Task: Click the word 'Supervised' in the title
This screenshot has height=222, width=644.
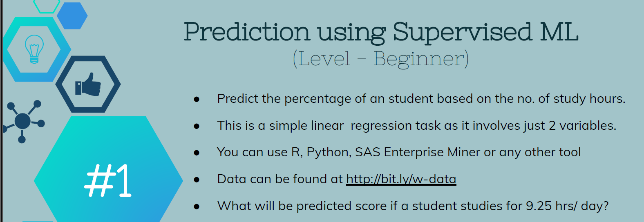Action: [462, 32]
